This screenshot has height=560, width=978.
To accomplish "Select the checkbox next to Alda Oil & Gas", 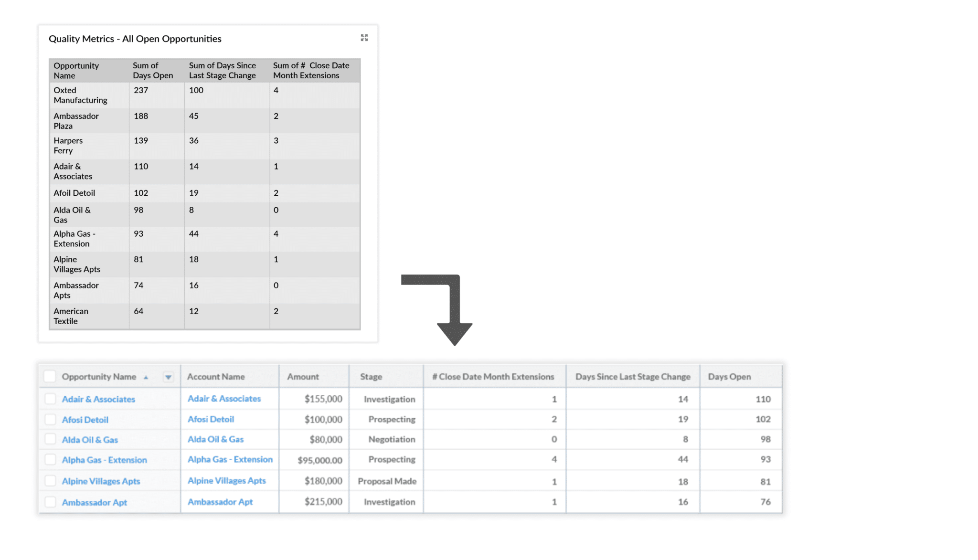I will pyautogui.click(x=50, y=439).
